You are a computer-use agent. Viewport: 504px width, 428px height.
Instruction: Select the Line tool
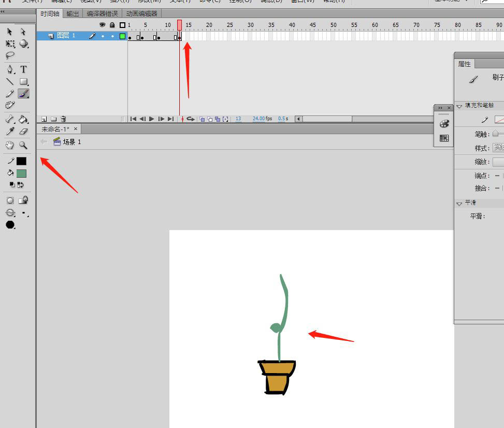[x=10, y=81]
